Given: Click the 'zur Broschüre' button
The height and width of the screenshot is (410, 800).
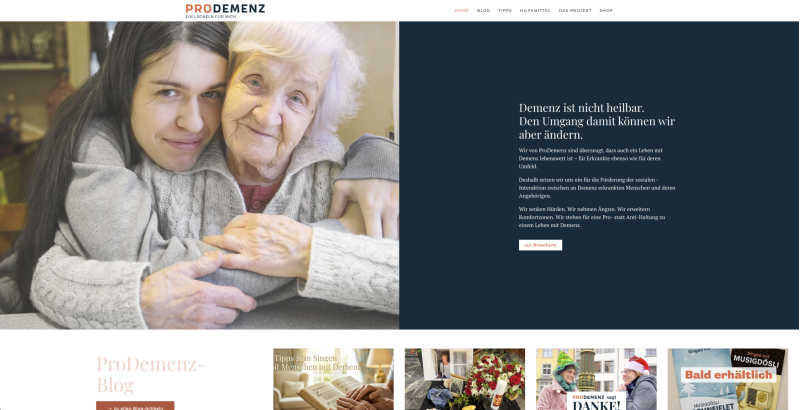Looking at the screenshot, I should pos(540,245).
